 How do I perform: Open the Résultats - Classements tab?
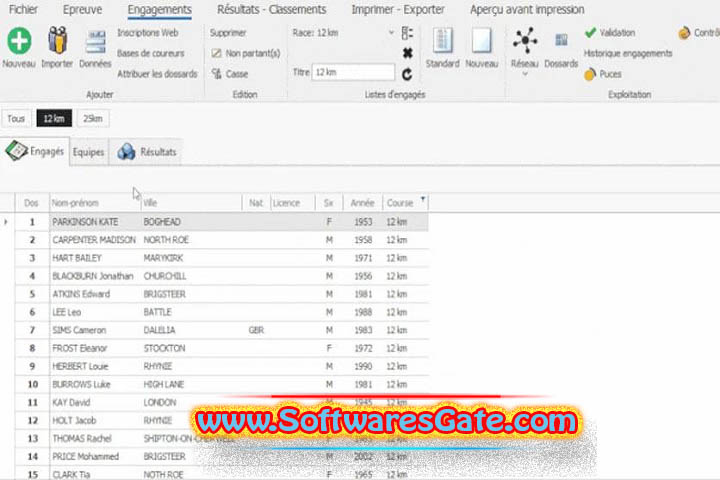point(272,9)
